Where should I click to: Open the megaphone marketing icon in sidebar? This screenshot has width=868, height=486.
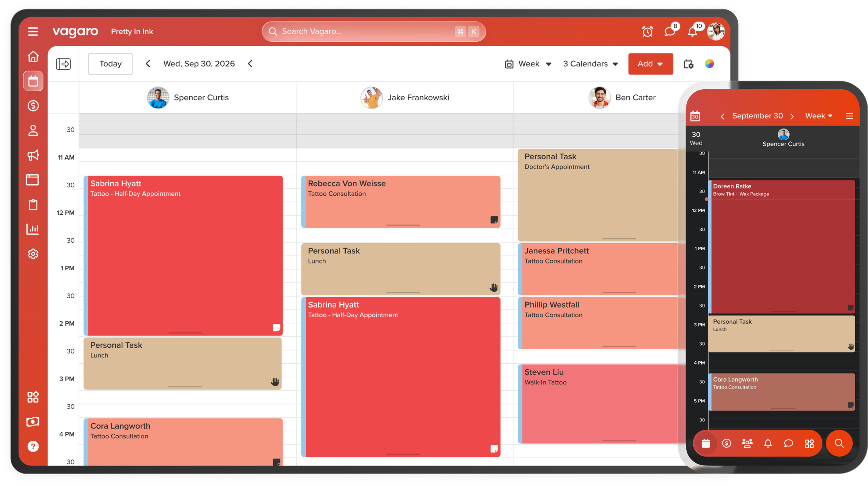(x=33, y=155)
